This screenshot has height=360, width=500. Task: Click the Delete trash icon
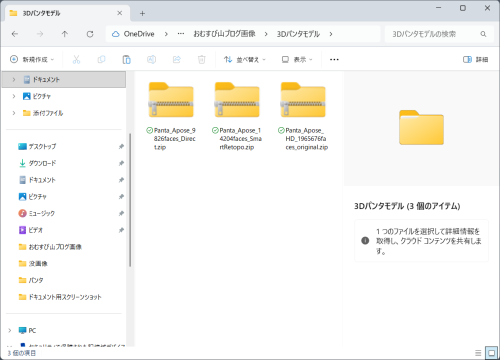coord(201,60)
